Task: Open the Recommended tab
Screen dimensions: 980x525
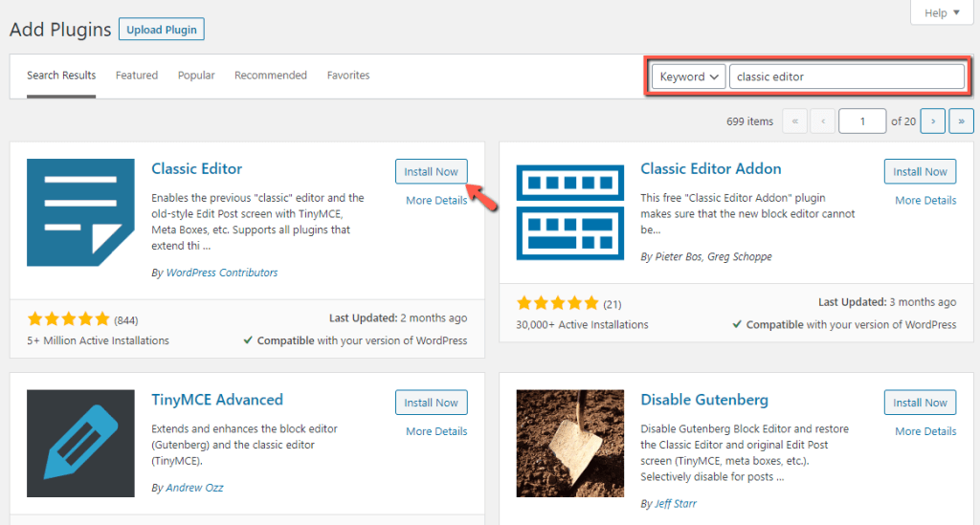Action: click(x=271, y=75)
